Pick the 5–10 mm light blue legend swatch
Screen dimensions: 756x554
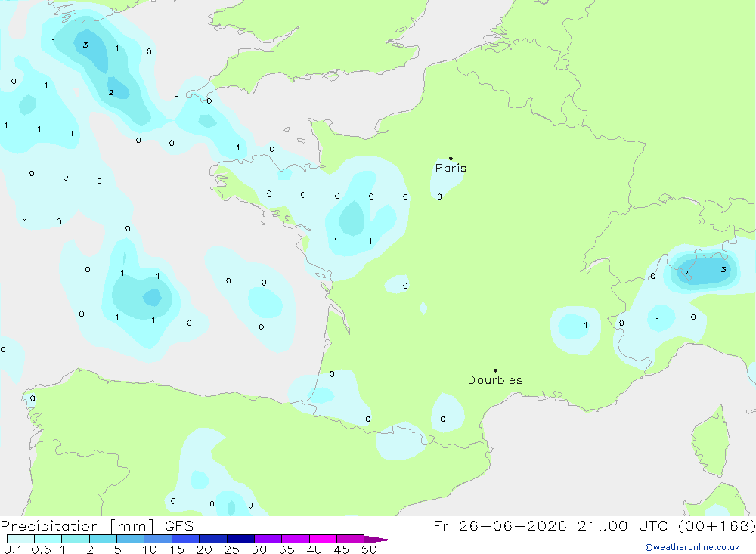[131, 539]
